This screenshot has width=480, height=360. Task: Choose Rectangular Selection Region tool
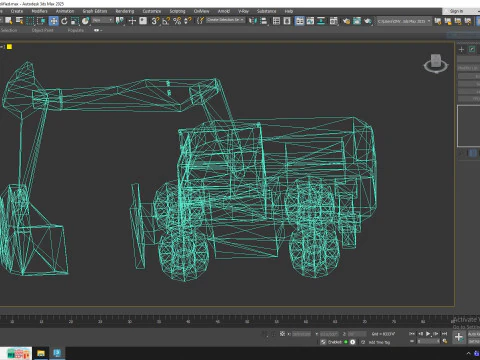tap(30, 21)
